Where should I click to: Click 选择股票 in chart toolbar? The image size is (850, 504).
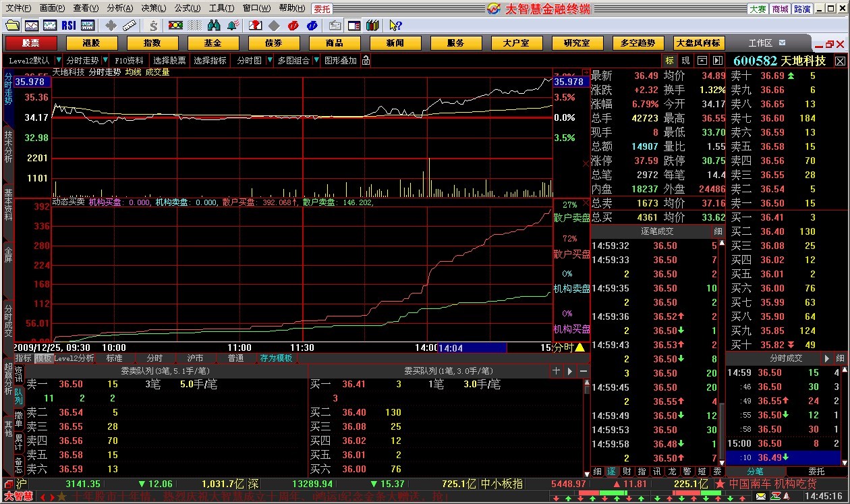170,61
